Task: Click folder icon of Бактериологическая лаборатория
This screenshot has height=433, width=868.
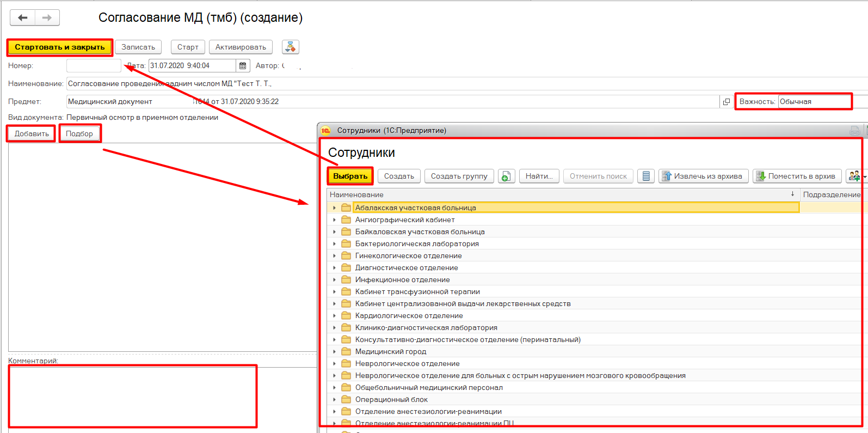Action: pyautogui.click(x=346, y=243)
